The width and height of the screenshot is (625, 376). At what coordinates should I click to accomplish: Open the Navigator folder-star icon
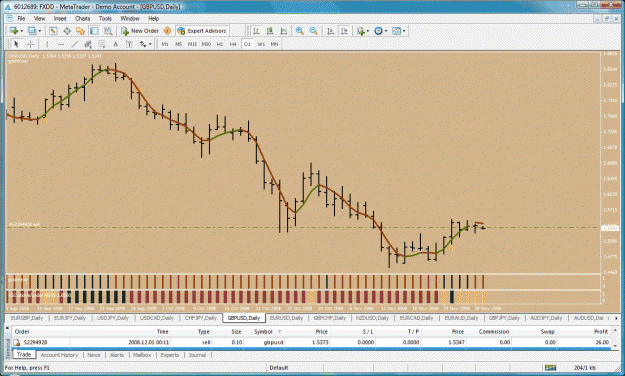point(81,31)
